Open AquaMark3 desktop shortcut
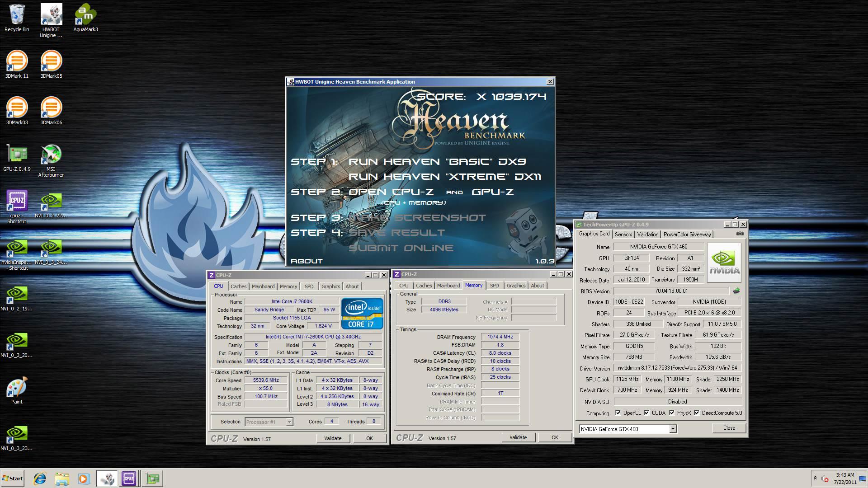Viewport: 868px width, 488px height. [x=85, y=18]
